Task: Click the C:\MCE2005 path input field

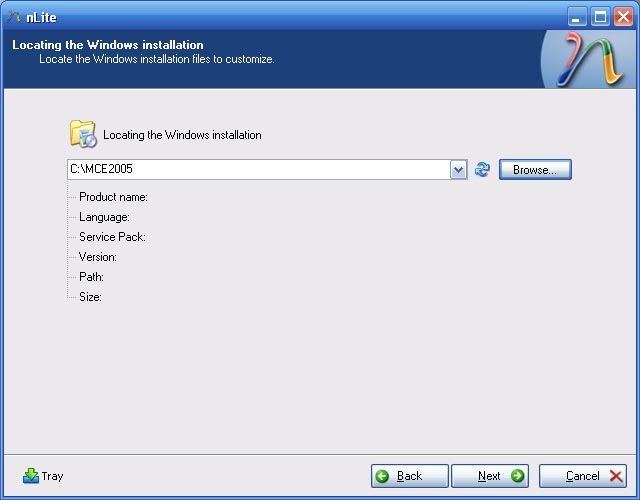Action: pyautogui.click(x=259, y=169)
